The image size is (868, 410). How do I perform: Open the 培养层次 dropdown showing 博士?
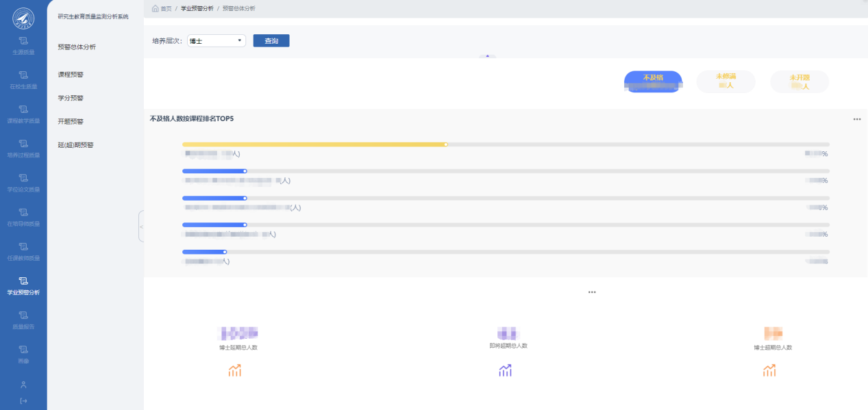(216, 41)
